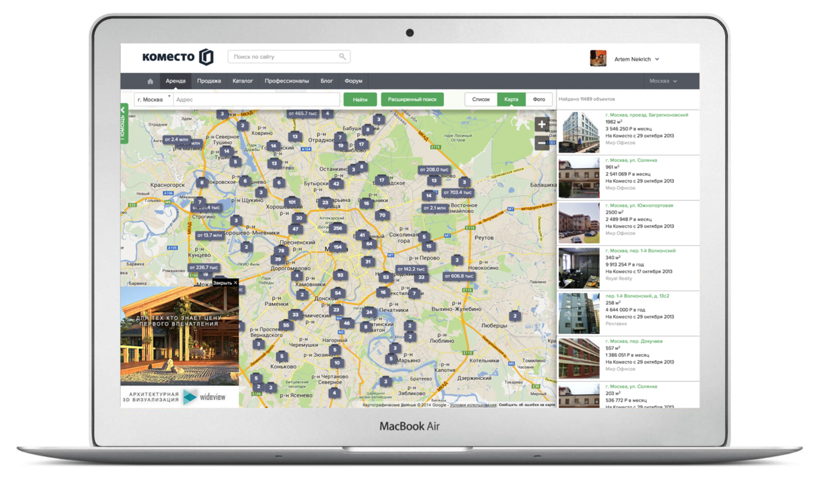Open the Продажа tab
The width and height of the screenshot is (828, 504).
pyautogui.click(x=209, y=81)
